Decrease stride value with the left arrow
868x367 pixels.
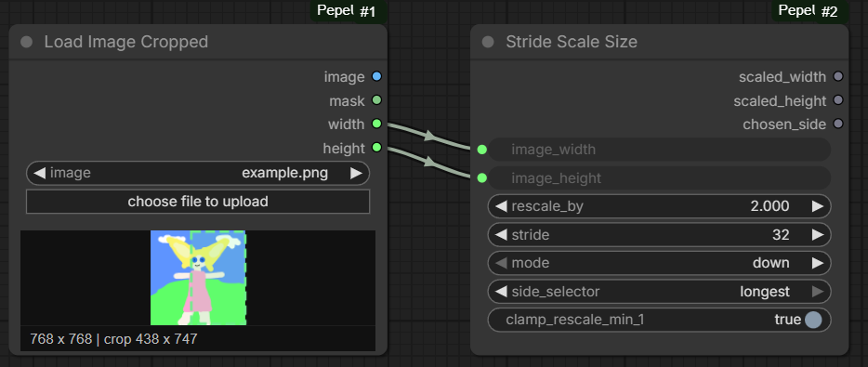tap(500, 235)
